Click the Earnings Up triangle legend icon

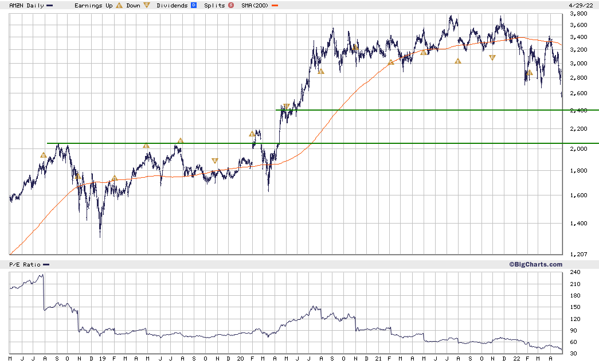[x=119, y=5]
